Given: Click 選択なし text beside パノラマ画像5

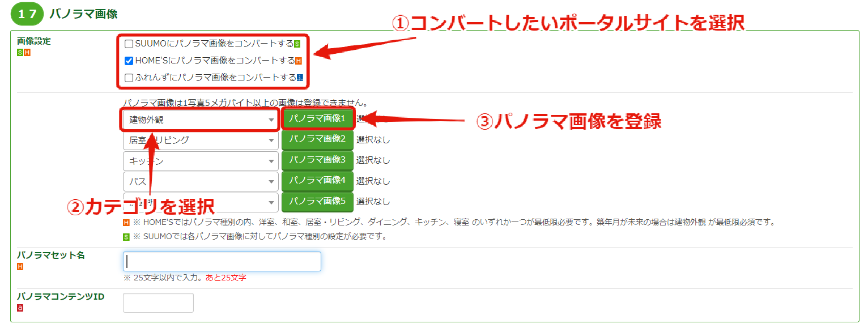Looking at the screenshot, I should coord(373,202).
